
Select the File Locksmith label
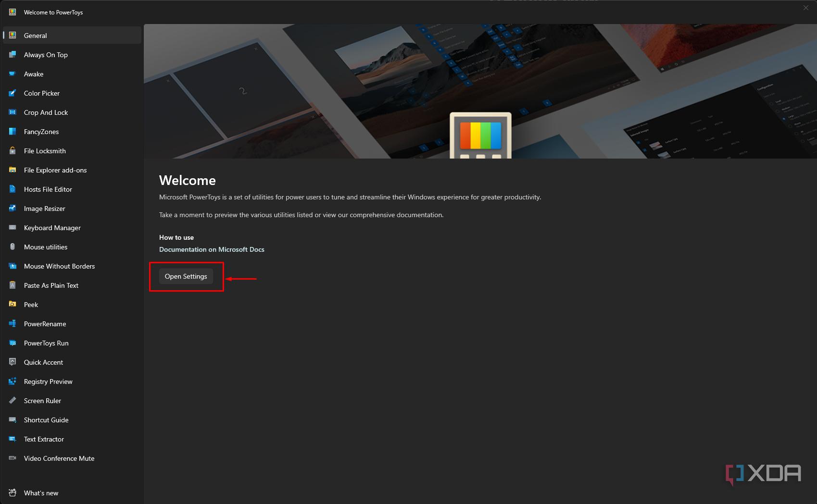coord(45,151)
